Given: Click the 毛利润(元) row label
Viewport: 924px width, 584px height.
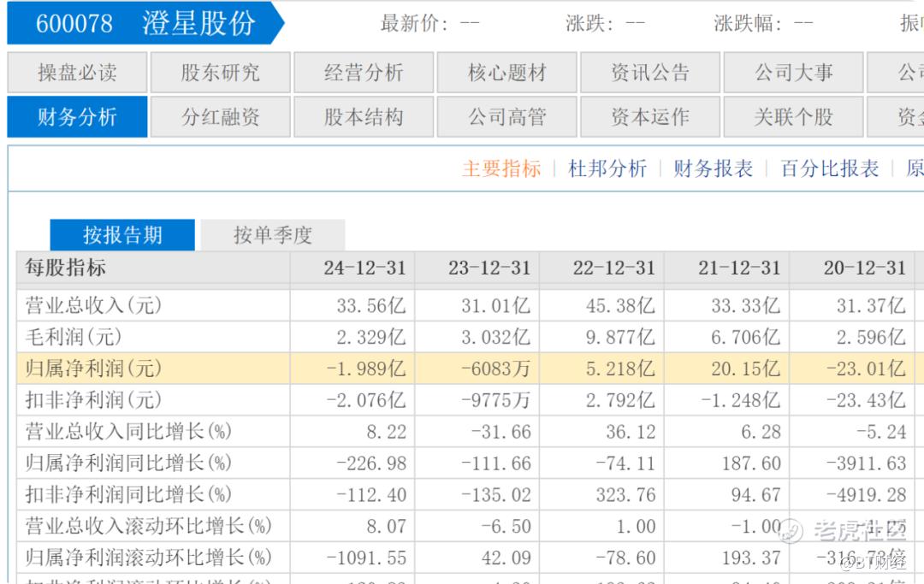Looking at the screenshot, I should pos(74,338).
